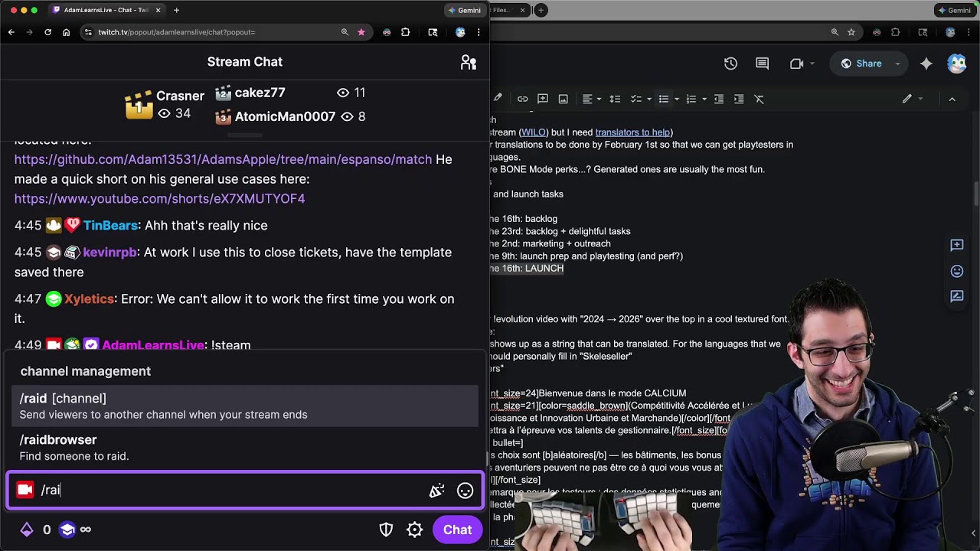This screenshot has width=980, height=551.
Task: Open the editing mode pencil dropdown
Action: point(913,99)
